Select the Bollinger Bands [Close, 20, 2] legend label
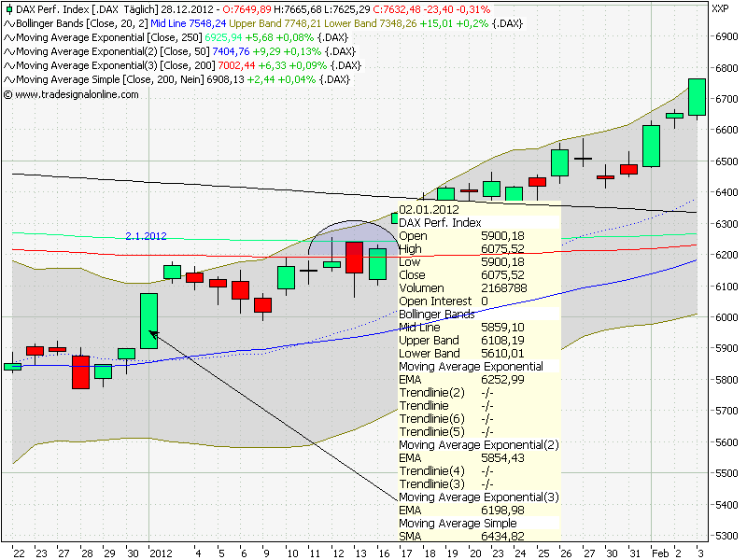The image size is (747, 560). point(81,24)
